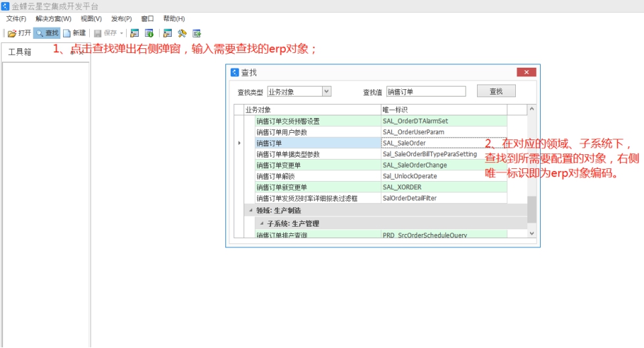Click the Sal_SaleOrderBillTypeParaSetting cell

pyautogui.click(x=444, y=154)
